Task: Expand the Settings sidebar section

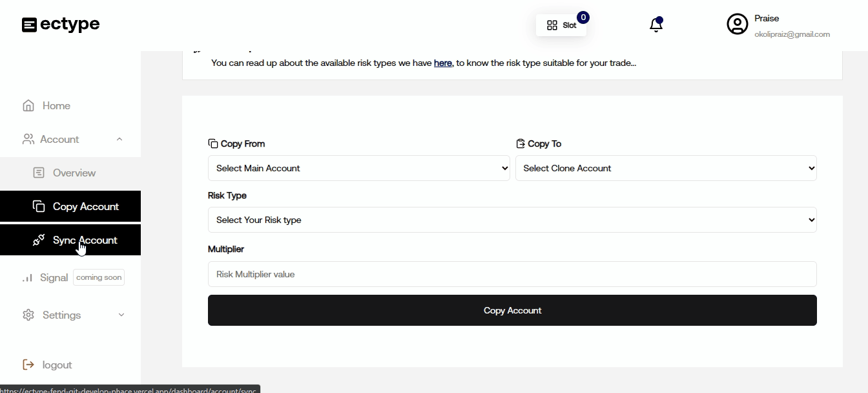Action: [x=121, y=315]
